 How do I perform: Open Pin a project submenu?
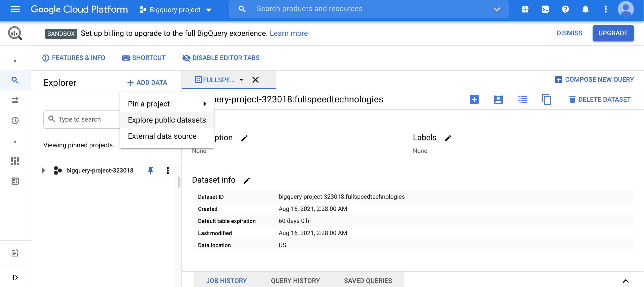click(x=167, y=104)
